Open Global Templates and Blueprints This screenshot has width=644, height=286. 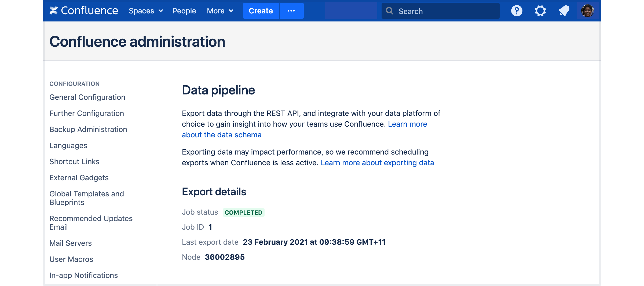[87, 198]
